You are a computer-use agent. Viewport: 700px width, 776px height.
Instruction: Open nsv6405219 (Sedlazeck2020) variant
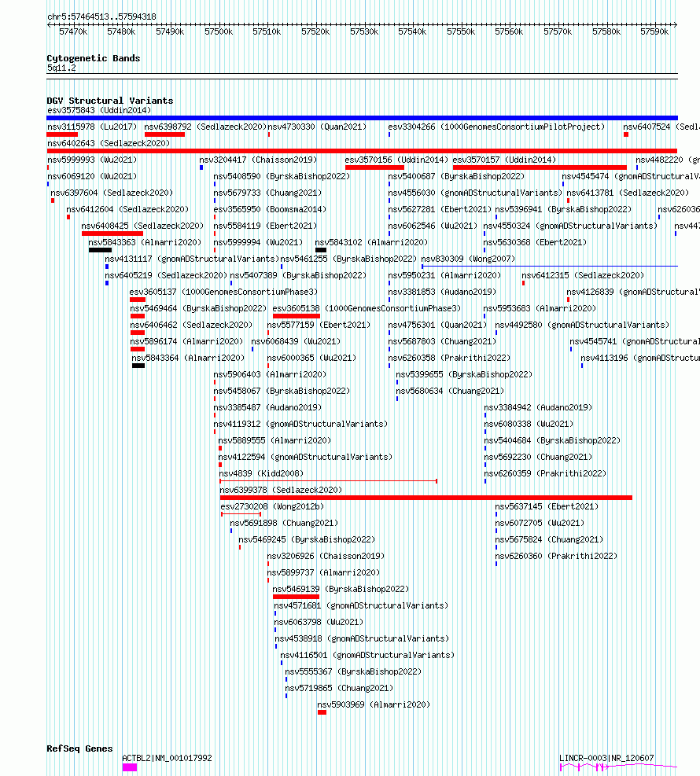click(166, 275)
